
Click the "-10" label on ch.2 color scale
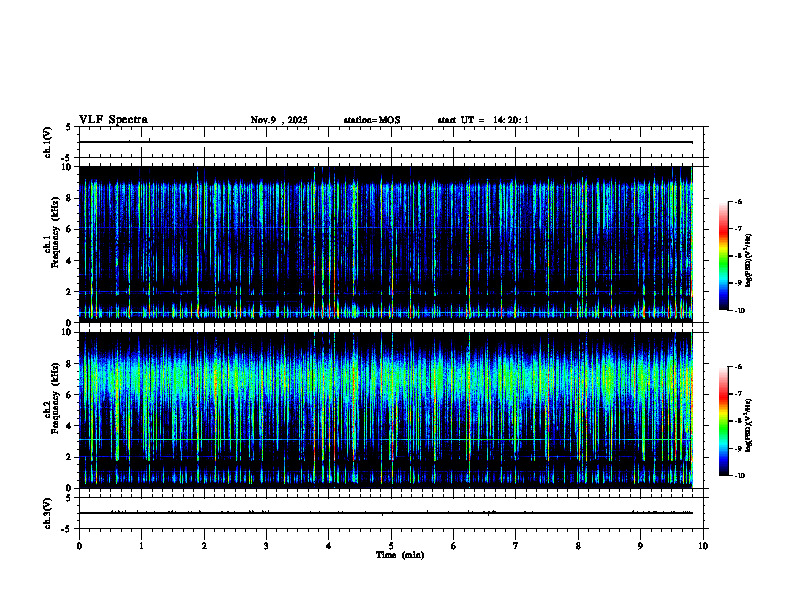click(739, 476)
